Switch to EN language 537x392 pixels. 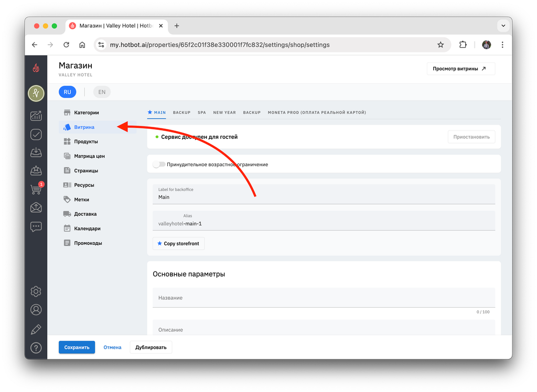pos(102,92)
